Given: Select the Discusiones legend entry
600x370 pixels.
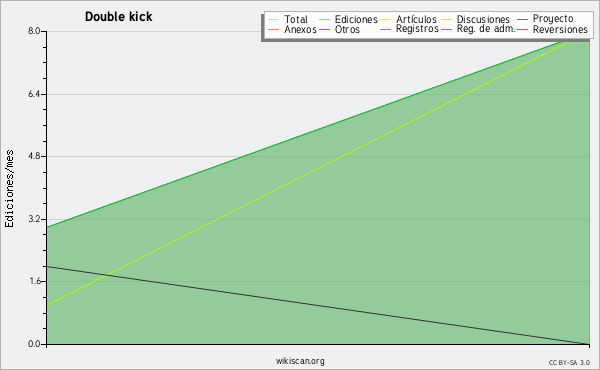Looking at the screenshot, I should 476,20.
